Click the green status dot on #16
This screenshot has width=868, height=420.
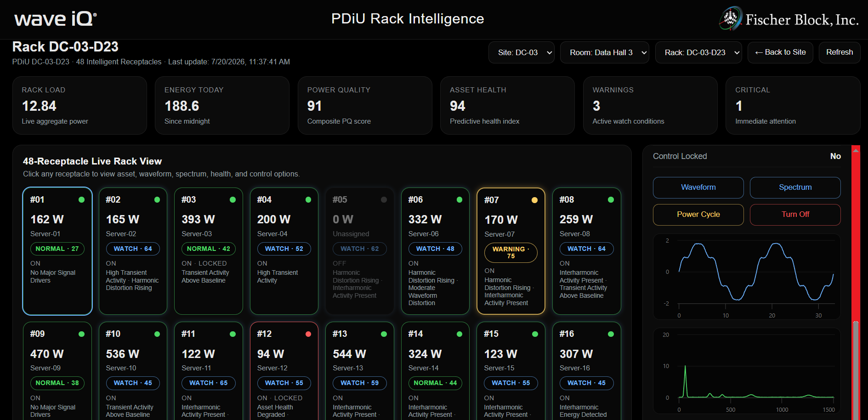pyautogui.click(x=611, y=334)
